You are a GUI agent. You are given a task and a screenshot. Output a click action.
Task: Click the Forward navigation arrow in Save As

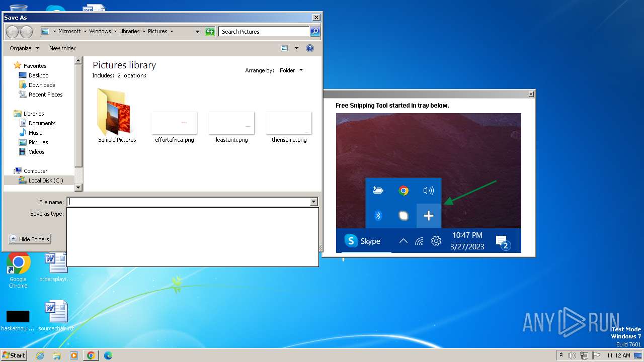tap(26, 32)
